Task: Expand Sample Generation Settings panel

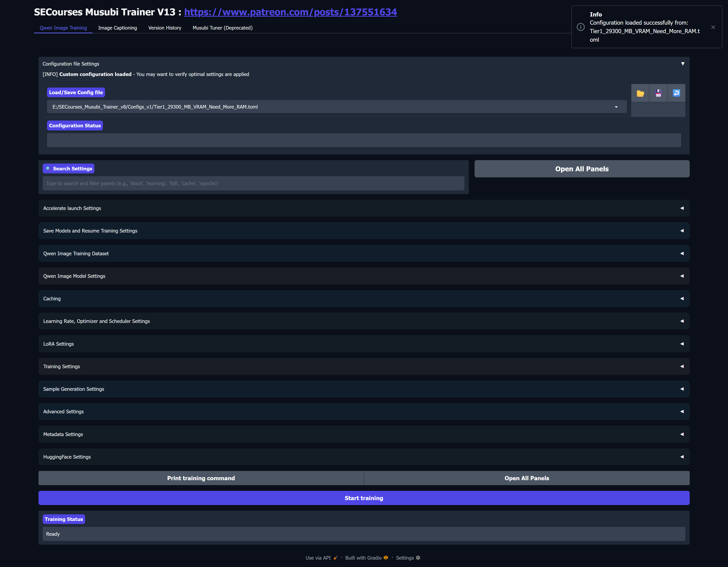Action: coord(363,389)
